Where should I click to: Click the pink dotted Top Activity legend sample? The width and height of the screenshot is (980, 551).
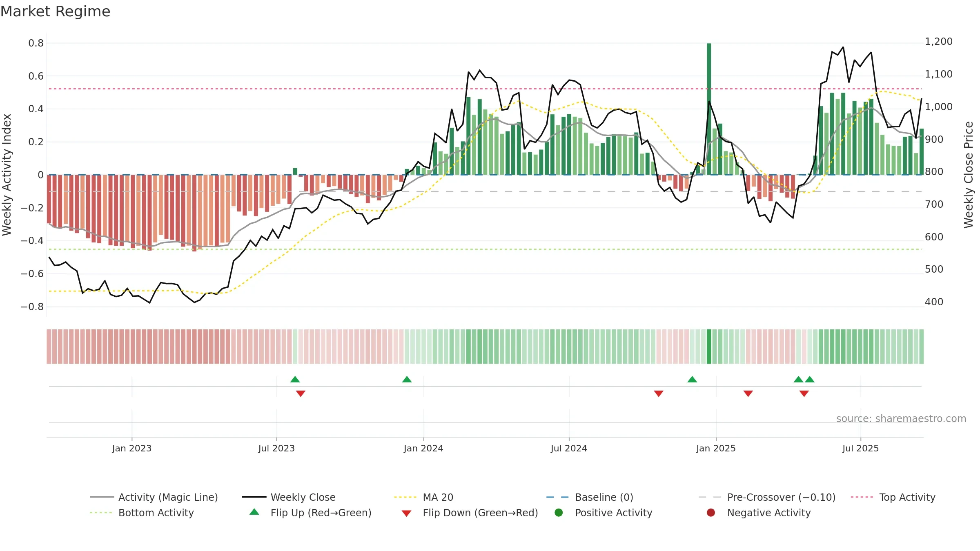tap(862, 497)
